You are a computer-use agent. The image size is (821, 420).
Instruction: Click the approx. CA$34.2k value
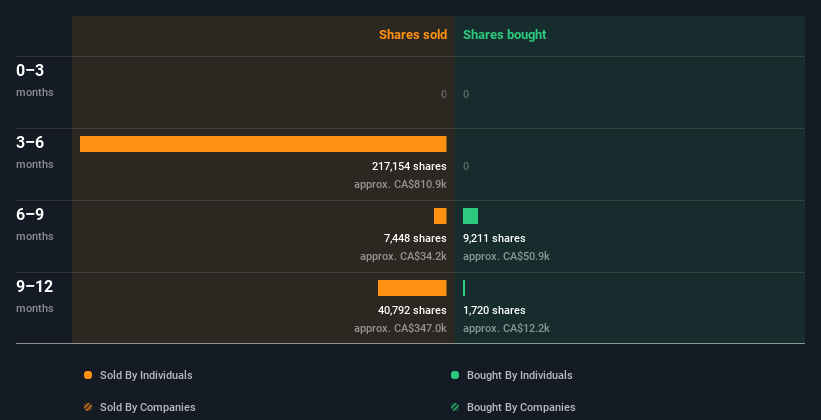point(403,257)
